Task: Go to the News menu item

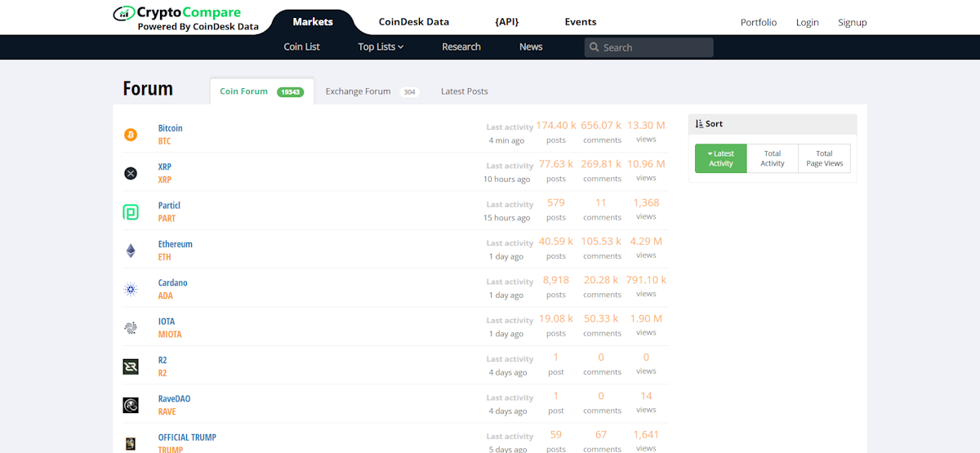Action: coord(531,47)
